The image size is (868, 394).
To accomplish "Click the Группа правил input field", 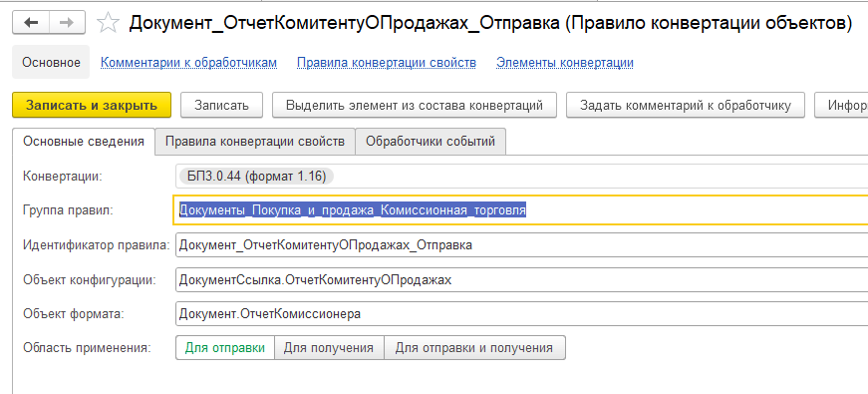I will pyautogui.click(x=520, y=210).
